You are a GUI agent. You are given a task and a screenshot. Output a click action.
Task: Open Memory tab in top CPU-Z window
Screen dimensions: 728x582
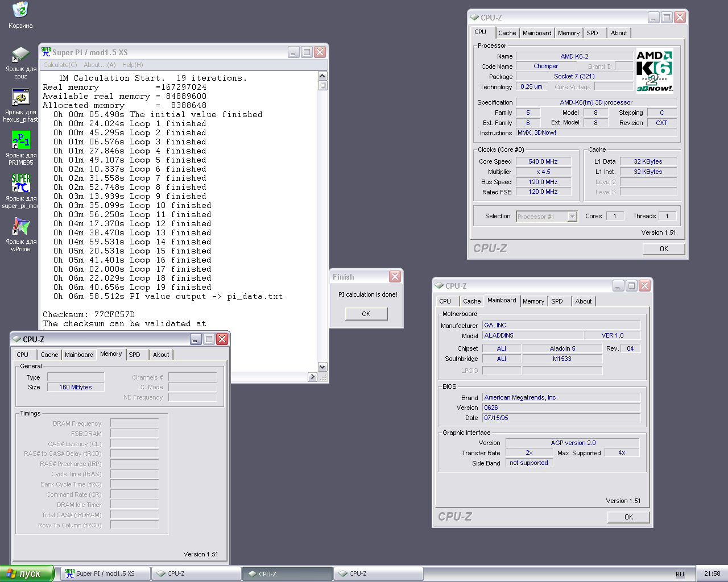pos(569,33)
